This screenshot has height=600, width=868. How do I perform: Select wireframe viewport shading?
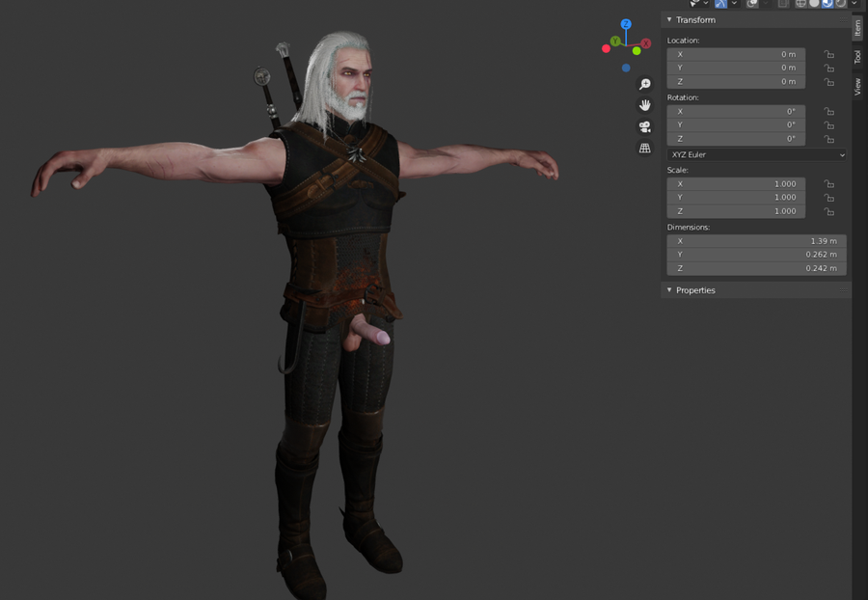point(801,3)
